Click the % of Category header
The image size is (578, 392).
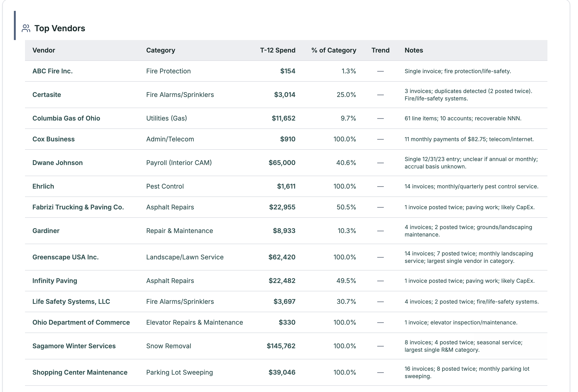point(333,50)
